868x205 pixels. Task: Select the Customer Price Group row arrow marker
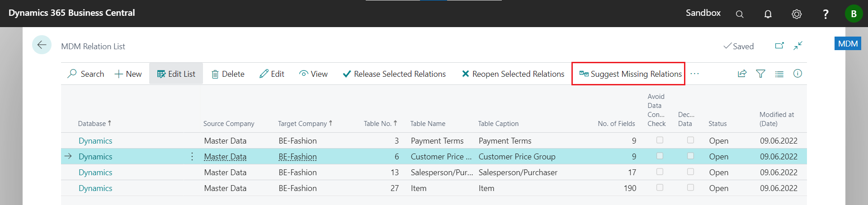pos(68,156)
